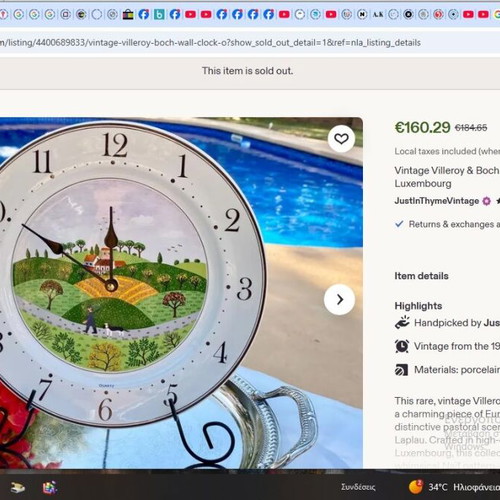Click the 'Materials: porcelain' highlight text

(x=457, y=370)
